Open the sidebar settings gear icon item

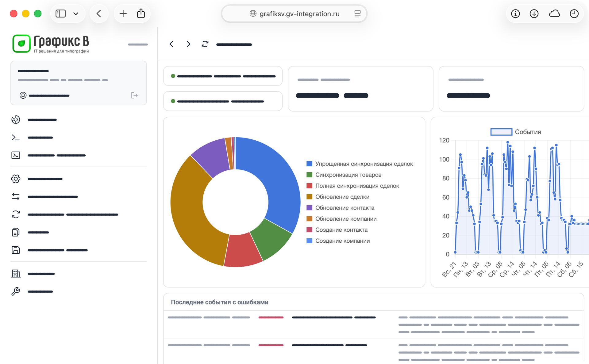[16, 179]
